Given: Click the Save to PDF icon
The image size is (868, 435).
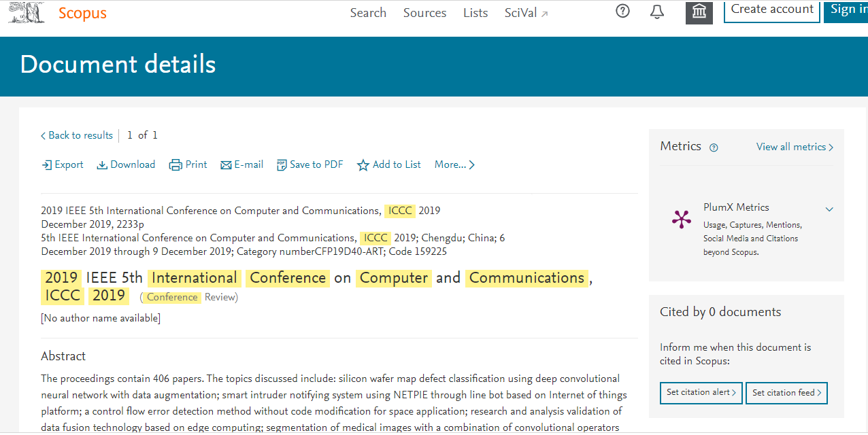Looking at the screenshot, I should 281,165.
